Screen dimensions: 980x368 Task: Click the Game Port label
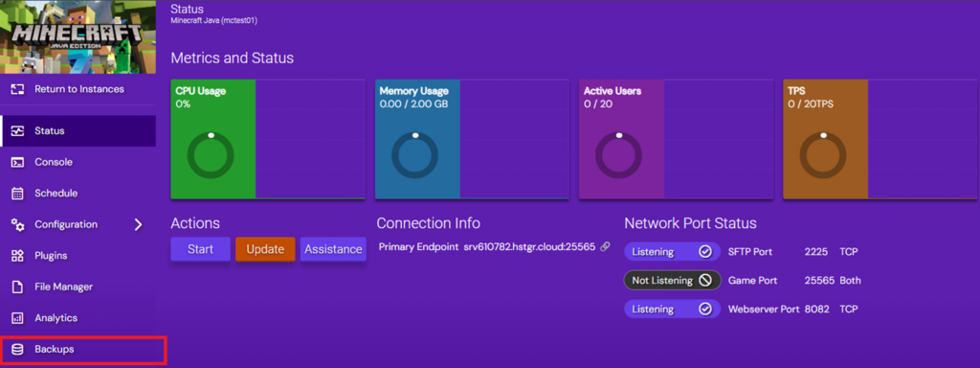coord(752,281)
